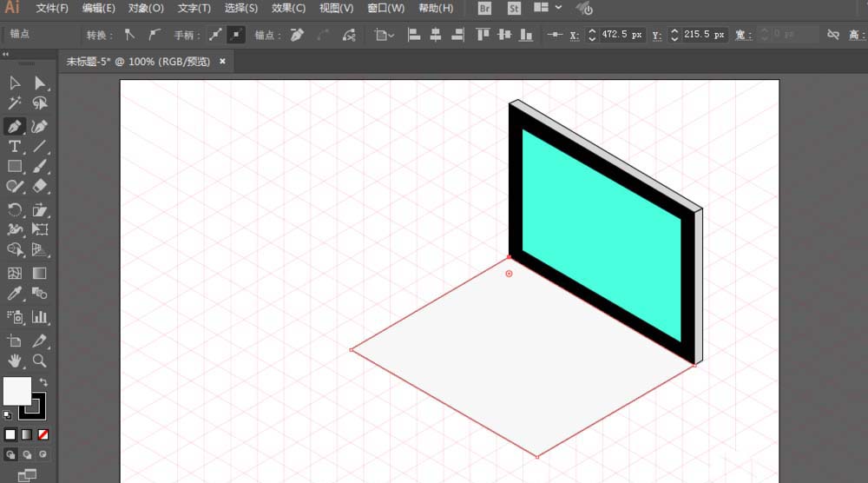Viewport: 868px width, 483px height.
Task: Select the Selection tool (black arrow)
Action: click(15, 83)
